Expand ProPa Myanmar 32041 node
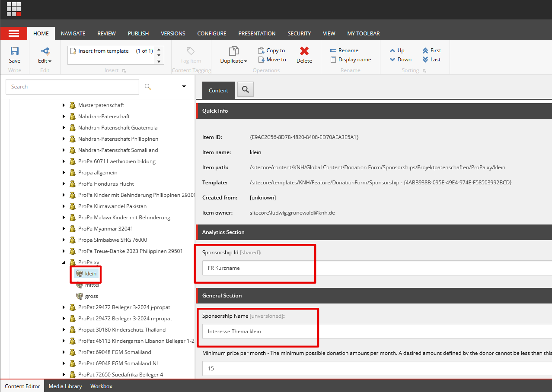552x392 pixels. [64, 229]
